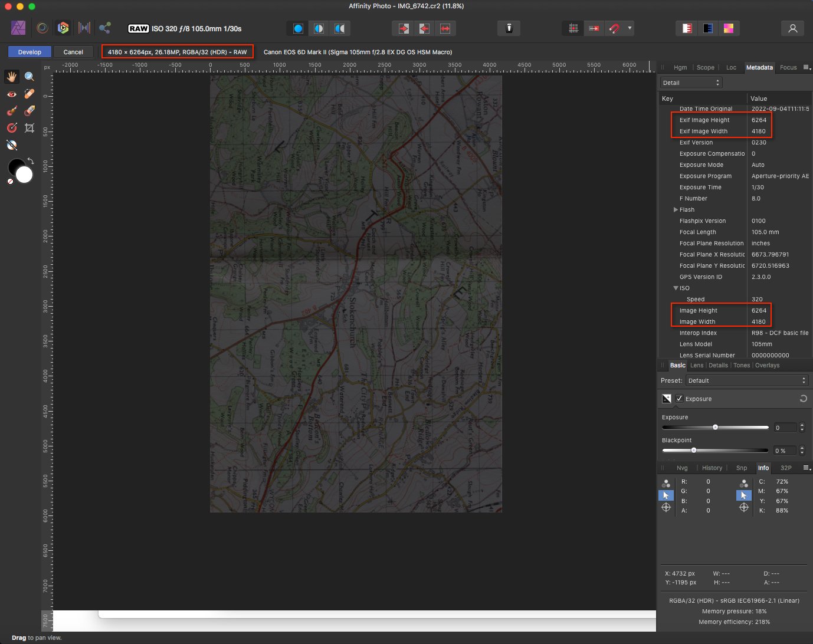The height and width of the screenshot is (644, 813).
Task: Click the magnet snapping icon
Action: [614, 28]
